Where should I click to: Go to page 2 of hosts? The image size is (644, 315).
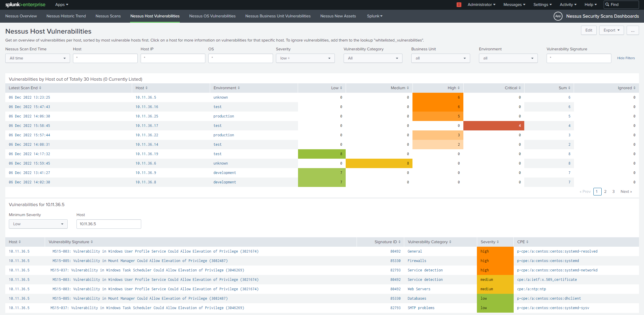[605, 192]
